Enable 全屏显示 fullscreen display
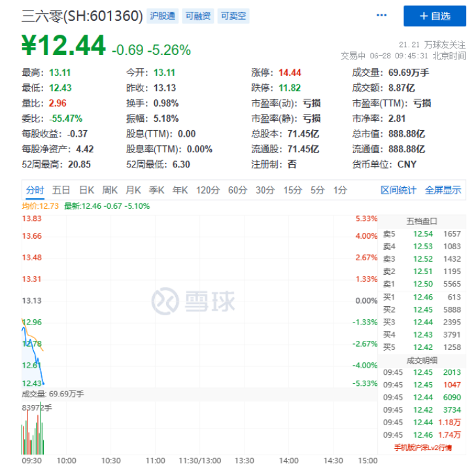The image size is (476, 471). (443, 190)
